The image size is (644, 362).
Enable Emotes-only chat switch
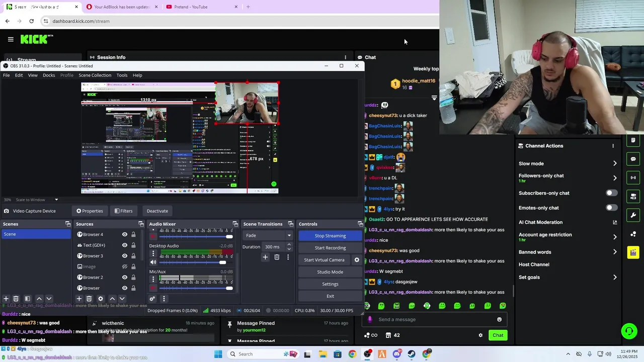point(611,208)
